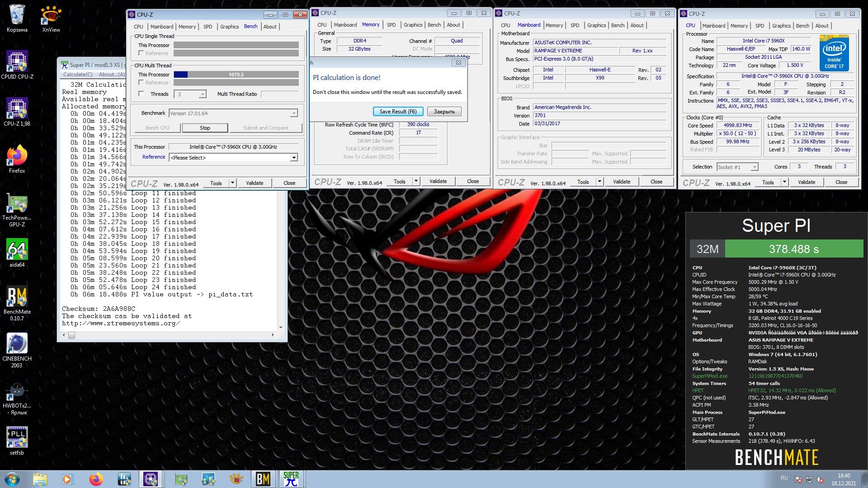Open About tab in Mainboard CPU-Z window
Image resolution: width=868 pixels, height=488 pixels.
(x=637, y=25)
